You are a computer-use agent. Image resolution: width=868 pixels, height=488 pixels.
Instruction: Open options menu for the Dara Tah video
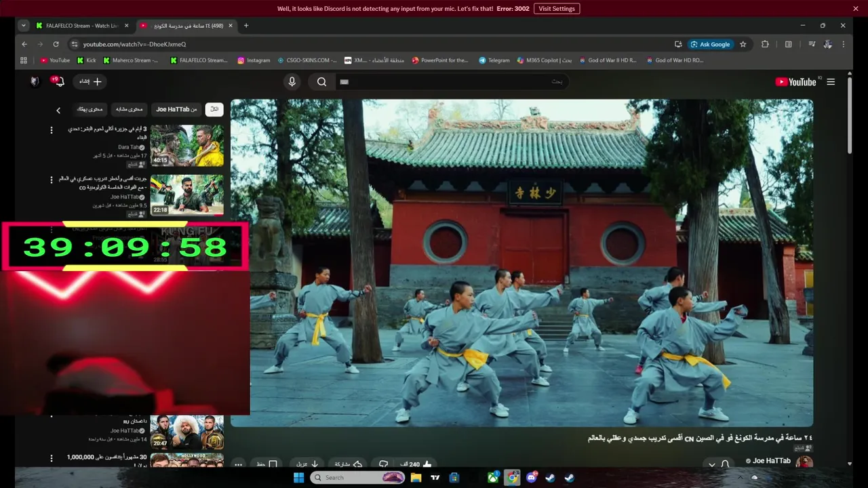point(51,129)
